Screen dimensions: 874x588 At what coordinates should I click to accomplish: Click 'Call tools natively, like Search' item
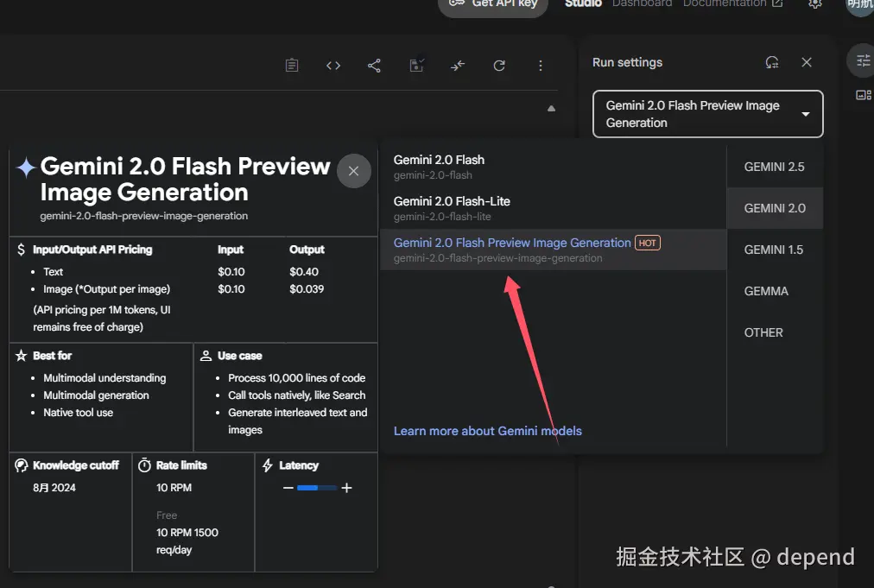click(x=296, y=395)
